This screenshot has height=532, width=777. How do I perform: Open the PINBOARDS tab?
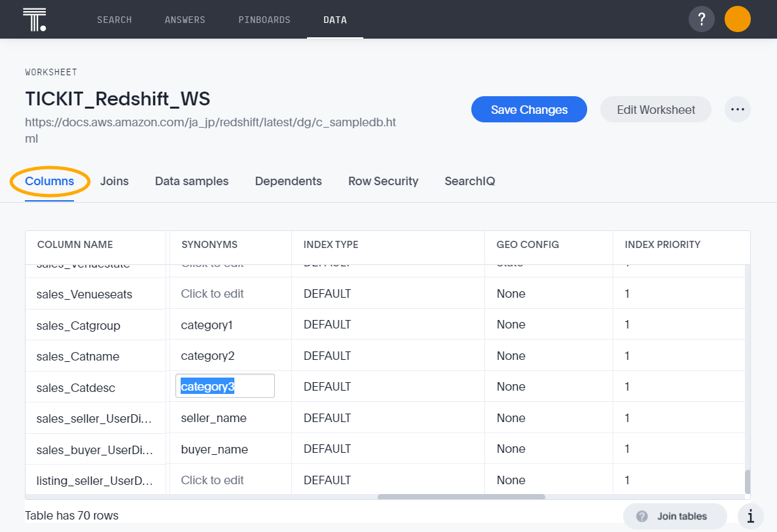(x=264, y=20)
